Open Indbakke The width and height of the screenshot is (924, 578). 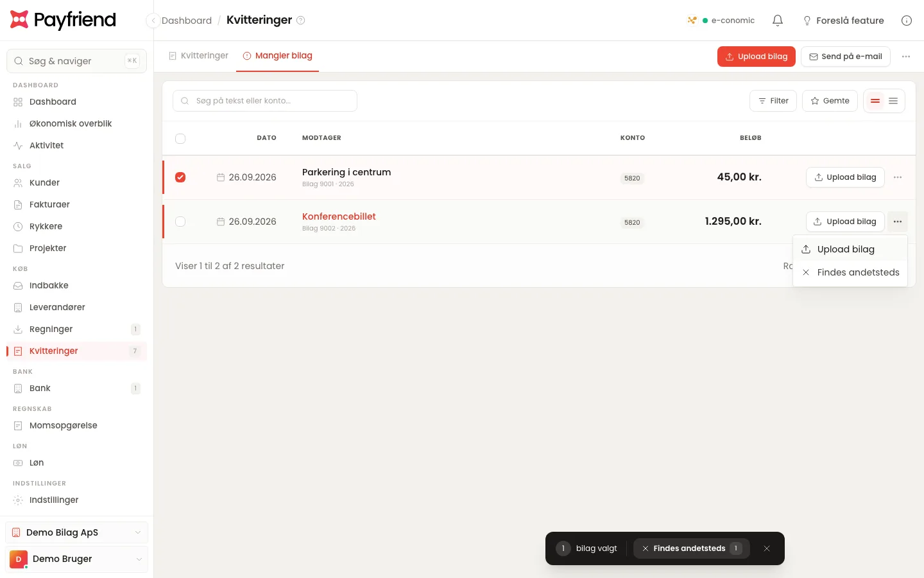pos(77,285)
